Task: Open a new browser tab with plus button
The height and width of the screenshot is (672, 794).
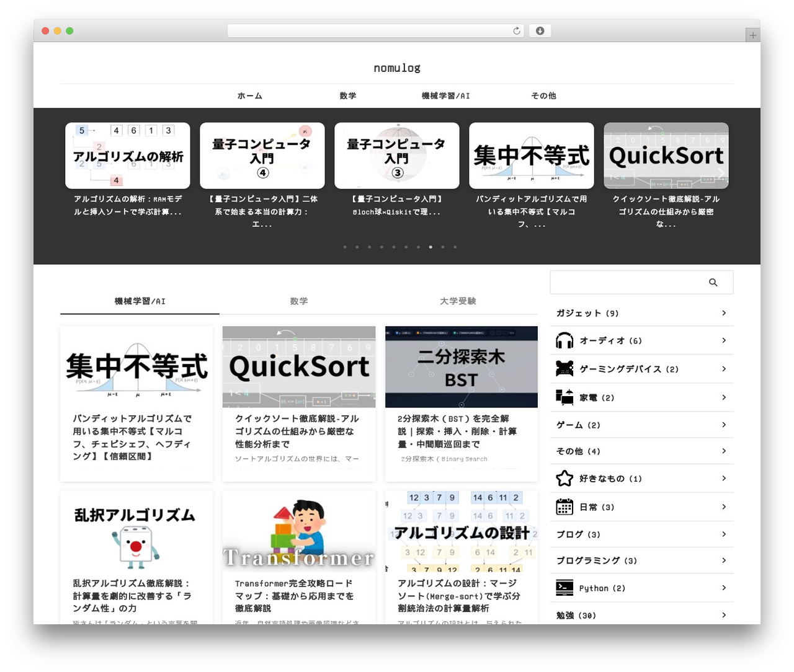Action: (x=752, y=35)
